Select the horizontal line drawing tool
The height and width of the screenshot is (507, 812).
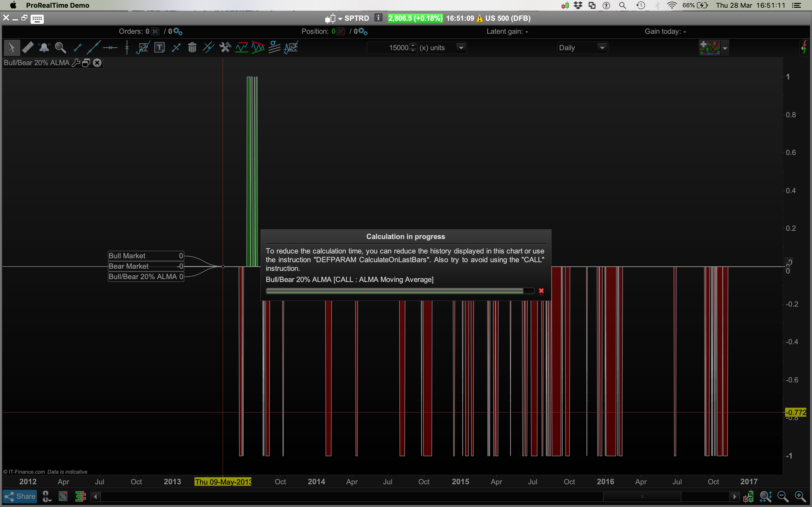[x=110, y=48]
